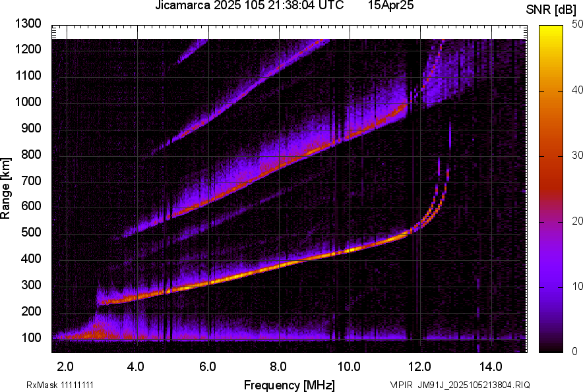Click the Jicamarca title timestamp text
Screen dimensions: 583x392
pyautogui.click(x=249, y=5)
